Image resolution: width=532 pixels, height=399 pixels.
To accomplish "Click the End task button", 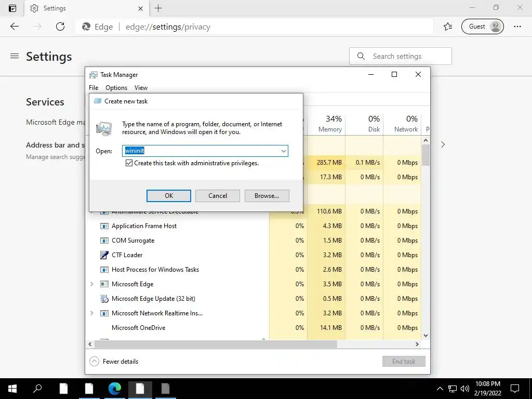I will click(403, 362).
